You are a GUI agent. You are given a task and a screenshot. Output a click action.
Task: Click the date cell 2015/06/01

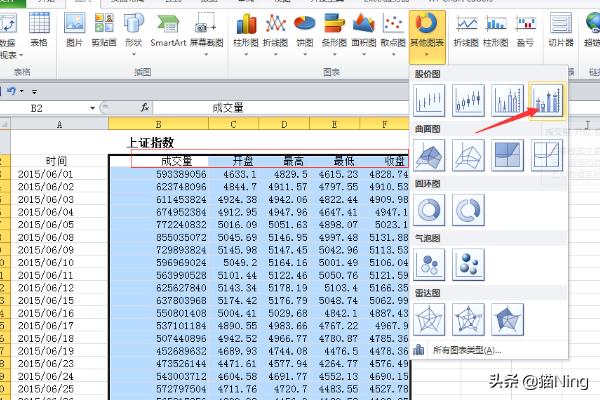coord(45,174)
